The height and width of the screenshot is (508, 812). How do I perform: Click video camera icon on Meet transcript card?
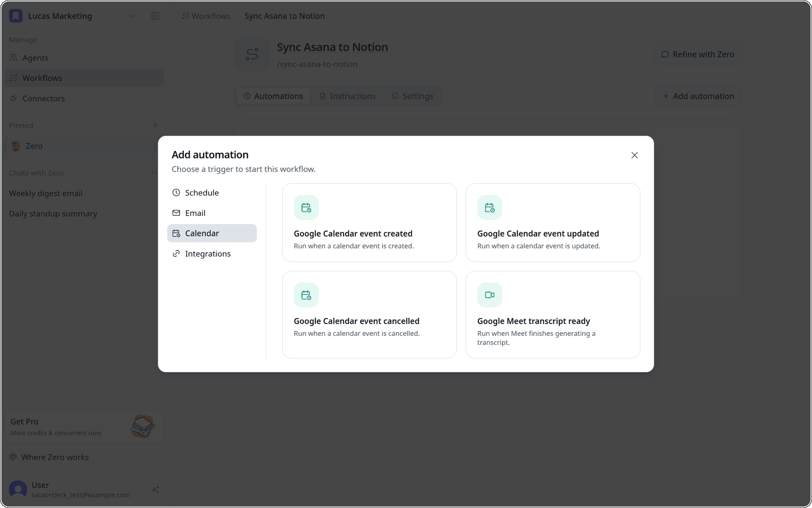click(490, 295)
